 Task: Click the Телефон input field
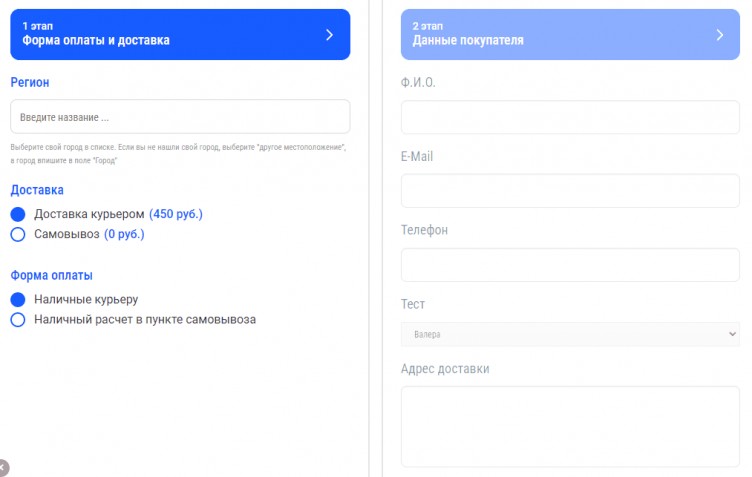click(x=570, y=265)
